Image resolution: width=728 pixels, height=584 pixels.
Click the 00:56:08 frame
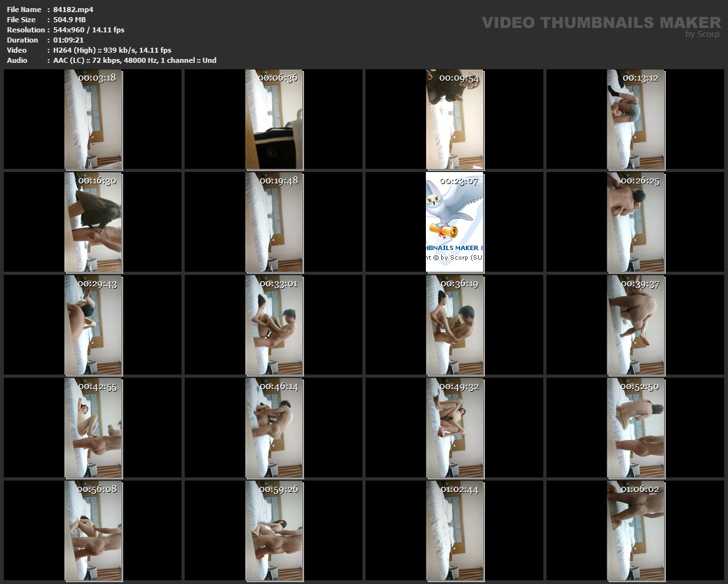pos(93,531)
